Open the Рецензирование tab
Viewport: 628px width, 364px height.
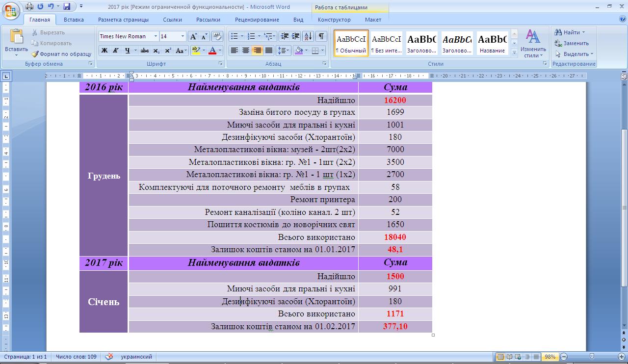click(257, 20)
